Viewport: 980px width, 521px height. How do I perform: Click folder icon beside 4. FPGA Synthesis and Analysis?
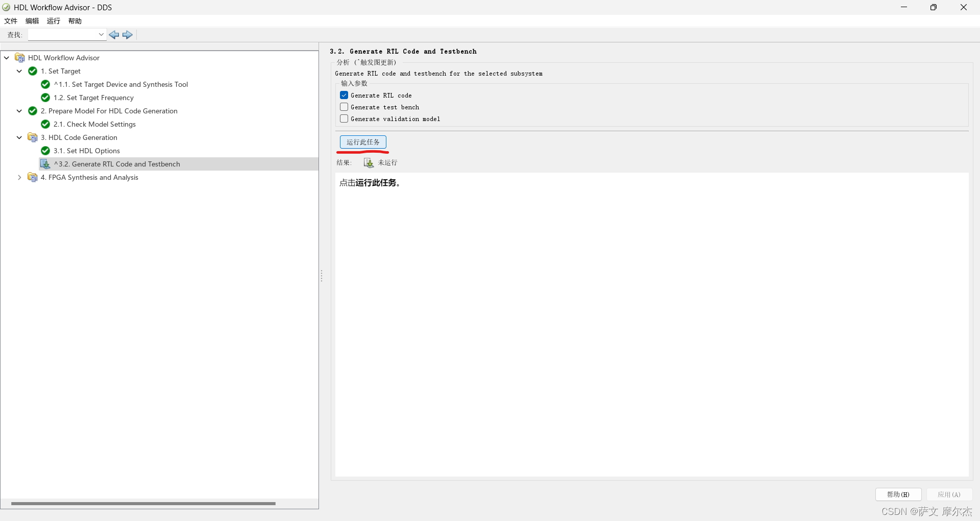pyautogui.click(x=33, y=177)
